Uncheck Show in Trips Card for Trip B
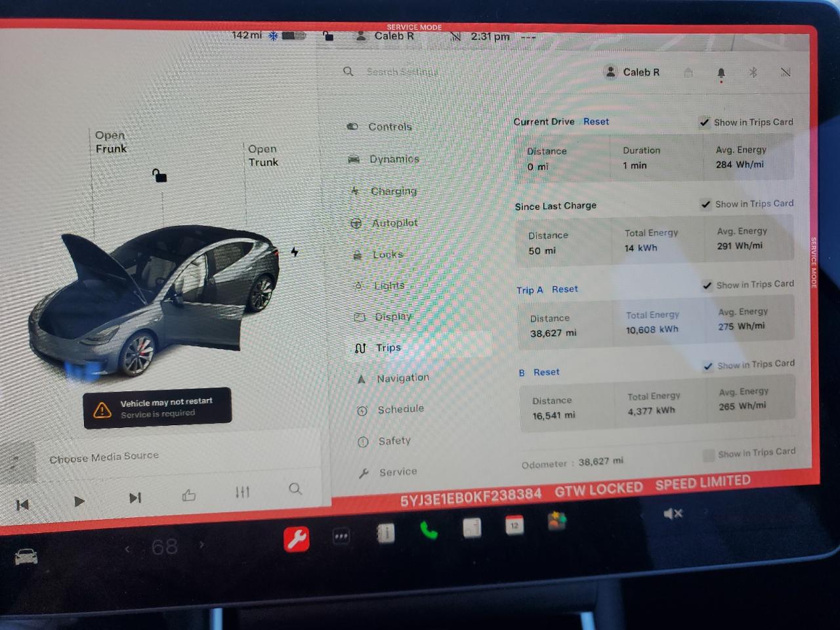The image size is (840, 630). (708, 366)
